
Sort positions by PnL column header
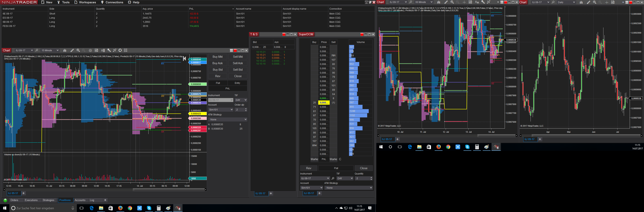click(211, 9)
